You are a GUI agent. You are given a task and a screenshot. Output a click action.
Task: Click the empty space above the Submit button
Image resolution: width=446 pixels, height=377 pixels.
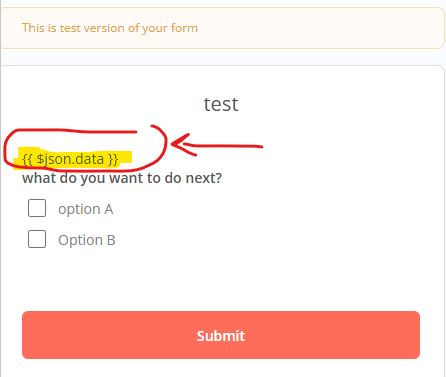coord(221,280)
